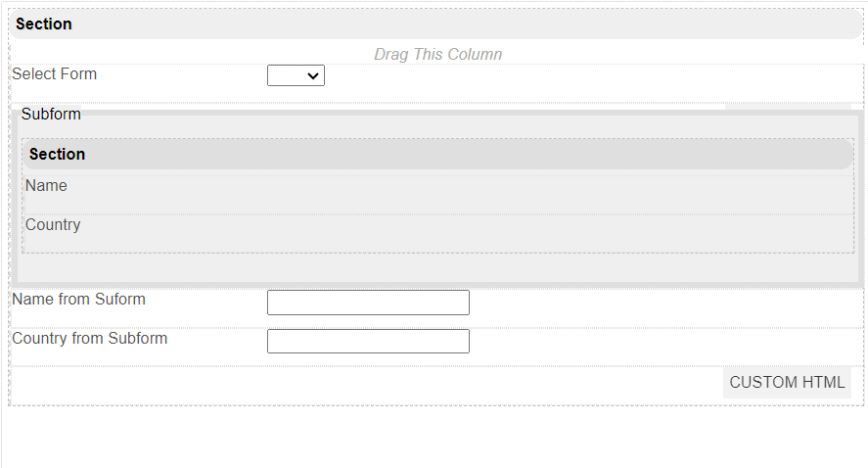This screenshot has height=468, width=868.
Task: Focus the Country from Subform text field
Action: (x=368, y=341)
